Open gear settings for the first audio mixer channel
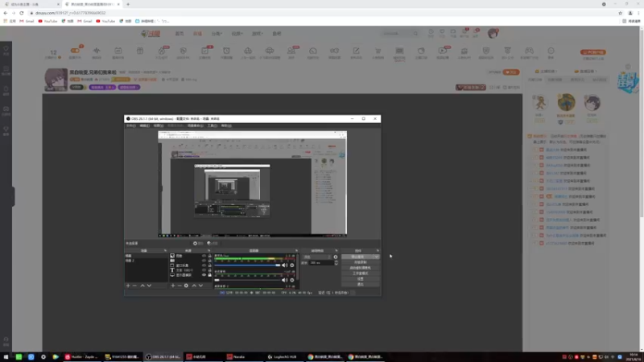 [x=292, y=265]
